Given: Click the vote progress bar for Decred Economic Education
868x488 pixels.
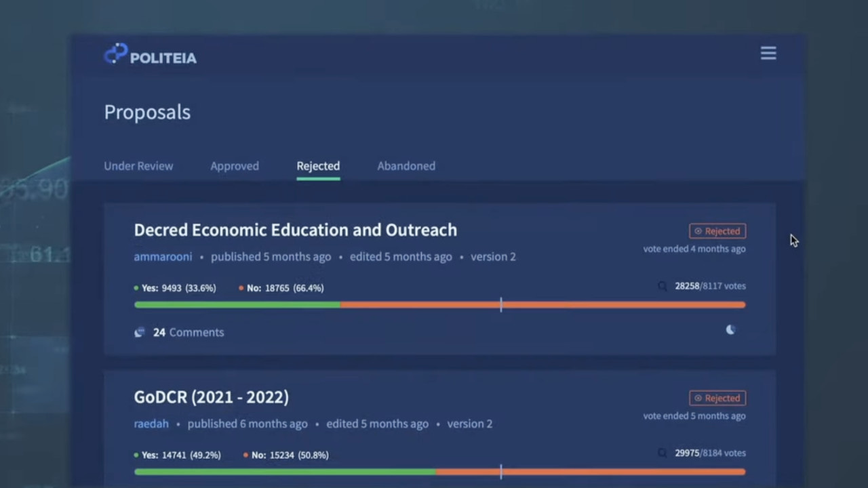Looking at the screenshot, I should click(x=440, y=305).
